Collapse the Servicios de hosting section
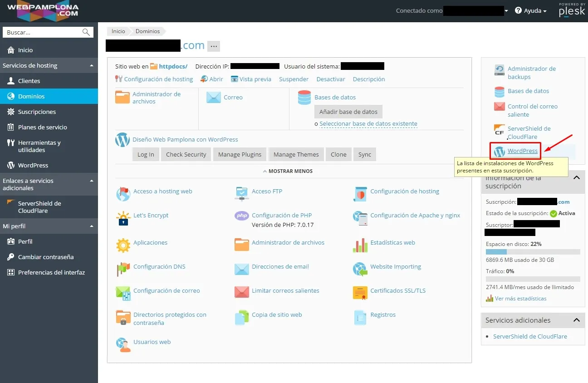This screenshot has height=383, width=588. point(91,66)
